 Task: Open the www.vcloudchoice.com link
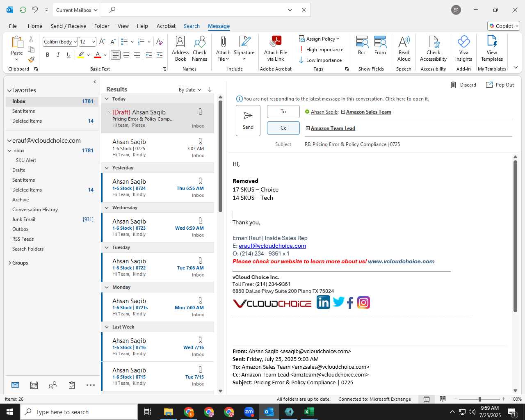[x=401, y=261]
